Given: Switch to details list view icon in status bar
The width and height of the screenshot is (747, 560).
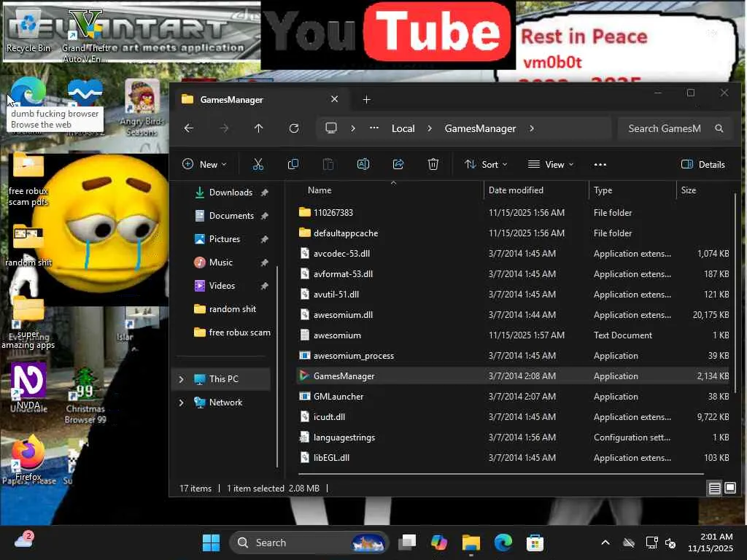Looking at the screenshot, I should [x=715, y=488].
